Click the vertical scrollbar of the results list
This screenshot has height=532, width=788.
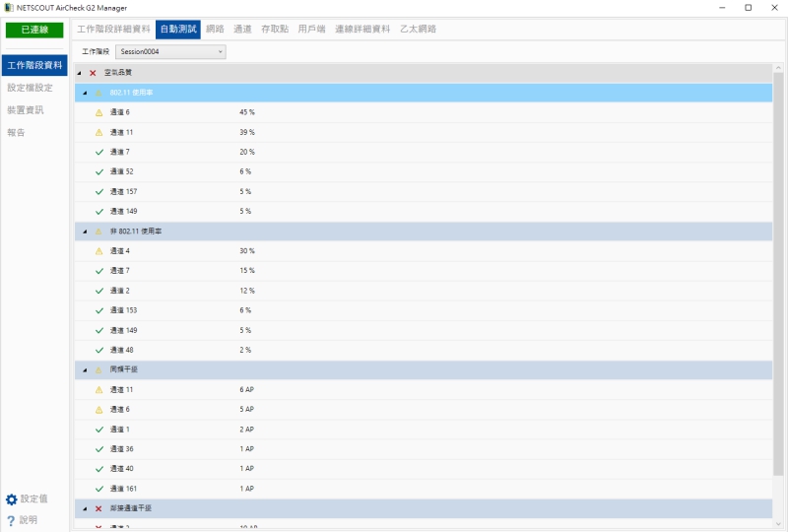[778, 276]
